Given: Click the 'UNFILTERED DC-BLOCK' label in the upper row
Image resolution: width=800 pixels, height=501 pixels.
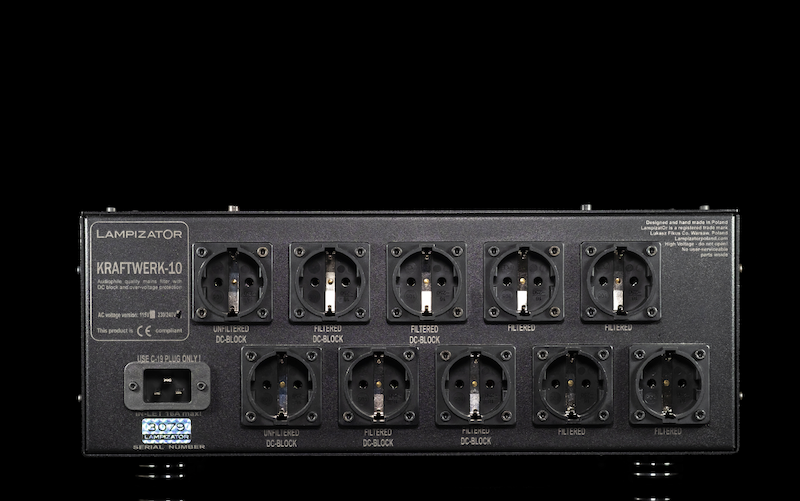Looking at the screenshot, I should pos(231,334).
